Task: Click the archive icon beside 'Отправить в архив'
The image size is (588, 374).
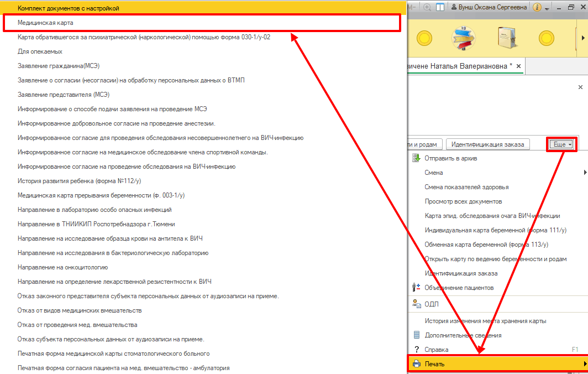Action: [x=417, y=158]
